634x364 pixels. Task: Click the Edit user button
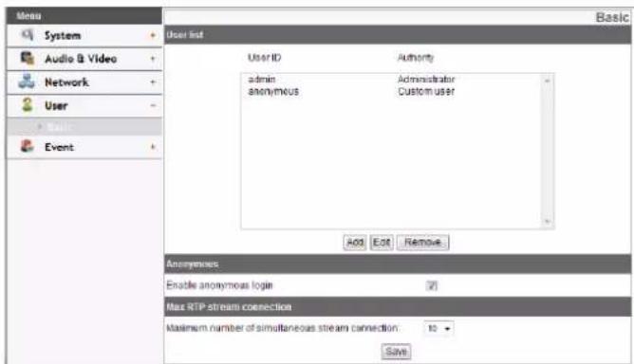coord(382,243)
